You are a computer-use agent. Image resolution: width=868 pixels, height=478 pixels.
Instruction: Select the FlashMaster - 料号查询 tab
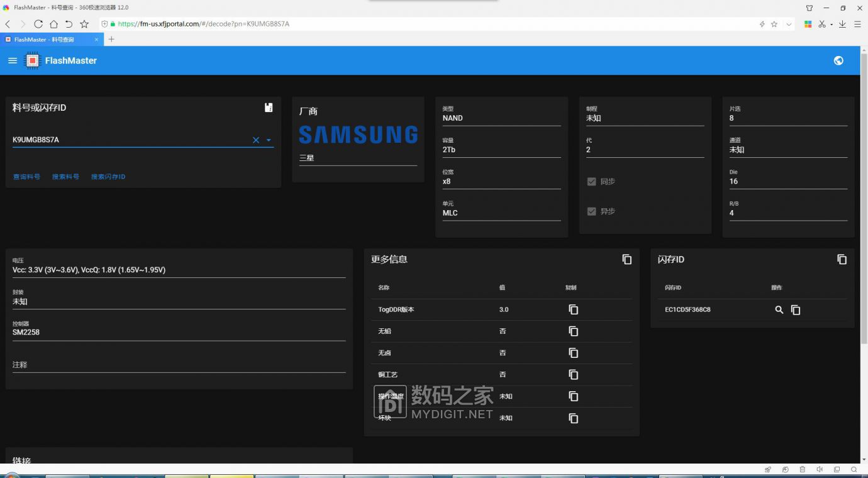(x=50, y=39)
